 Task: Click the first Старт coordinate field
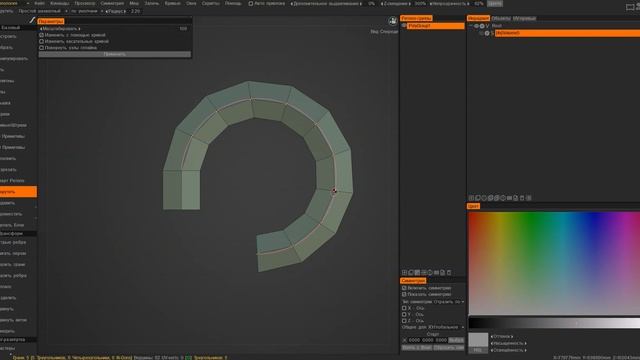414,340
